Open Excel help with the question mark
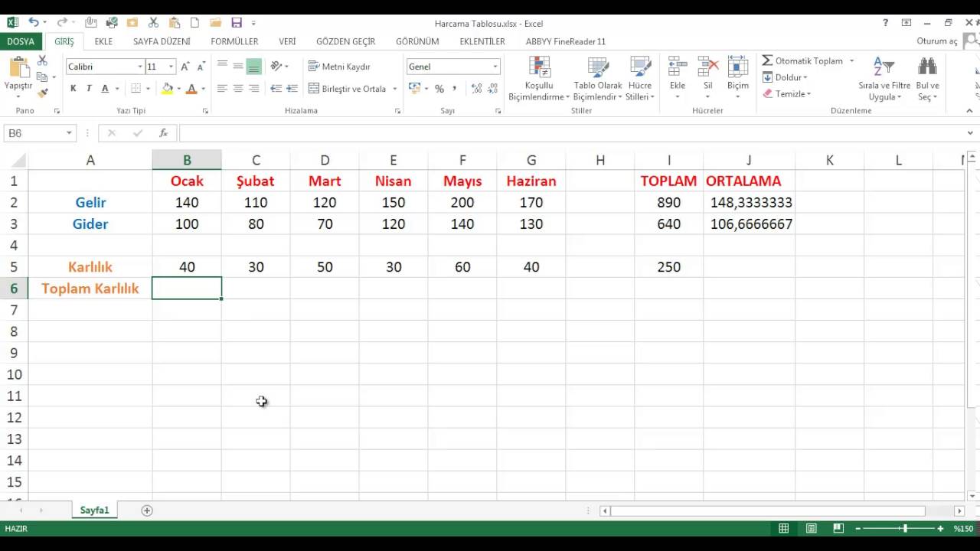980x551 pixels. coord(886,23)
